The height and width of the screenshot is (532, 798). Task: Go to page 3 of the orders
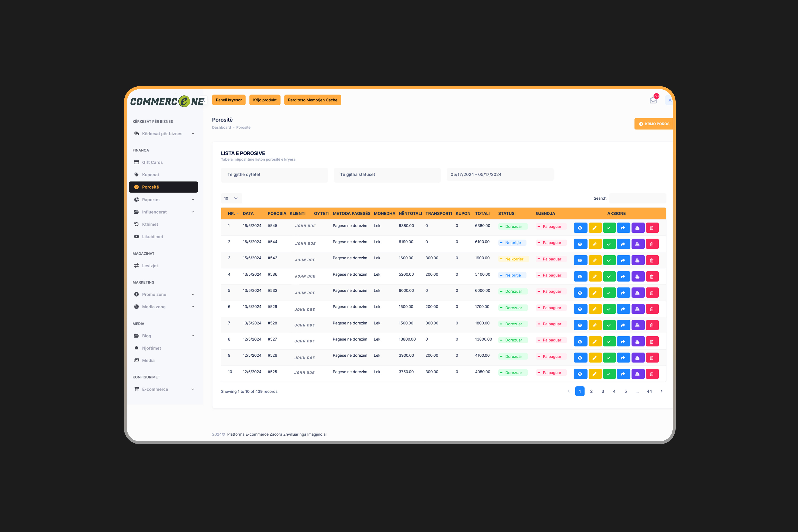tap(603, 391)
